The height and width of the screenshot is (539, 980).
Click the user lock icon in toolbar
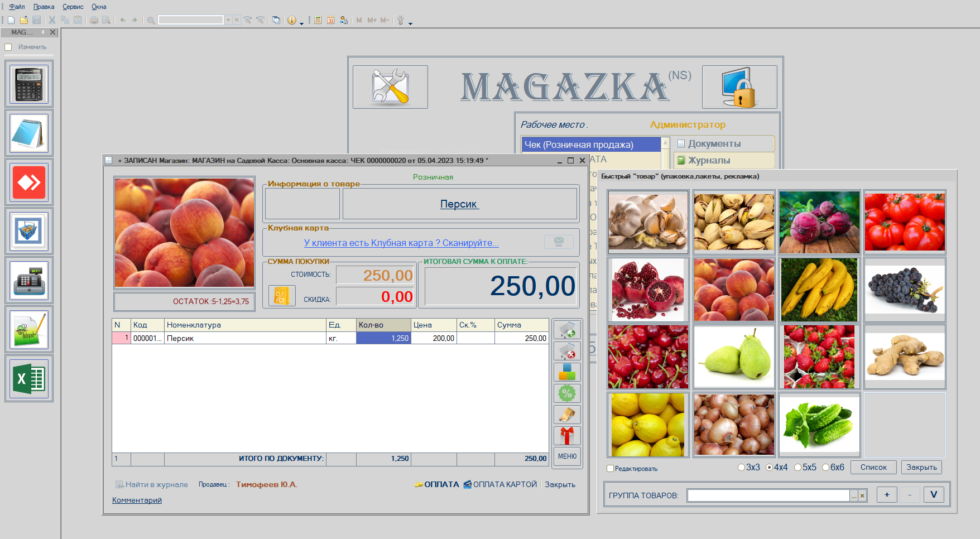point(343,20)
